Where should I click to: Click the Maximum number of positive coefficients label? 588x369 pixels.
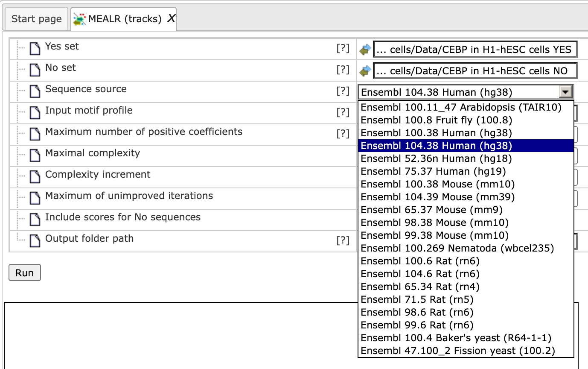coord(144,132)
